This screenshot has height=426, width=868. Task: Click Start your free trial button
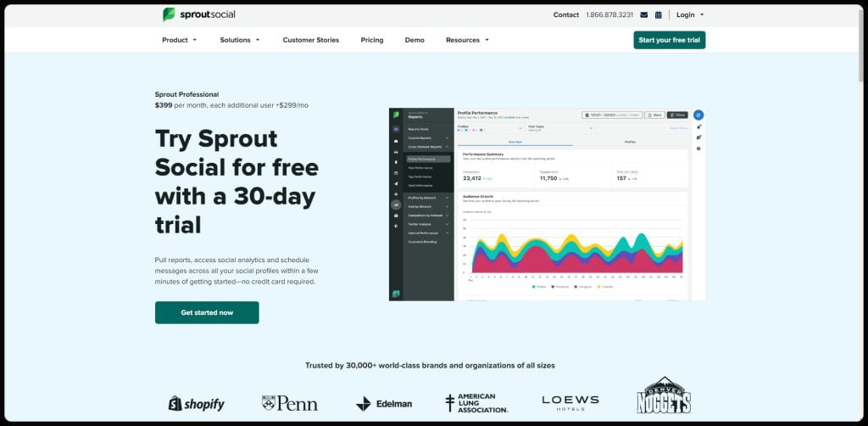(670, 40)
